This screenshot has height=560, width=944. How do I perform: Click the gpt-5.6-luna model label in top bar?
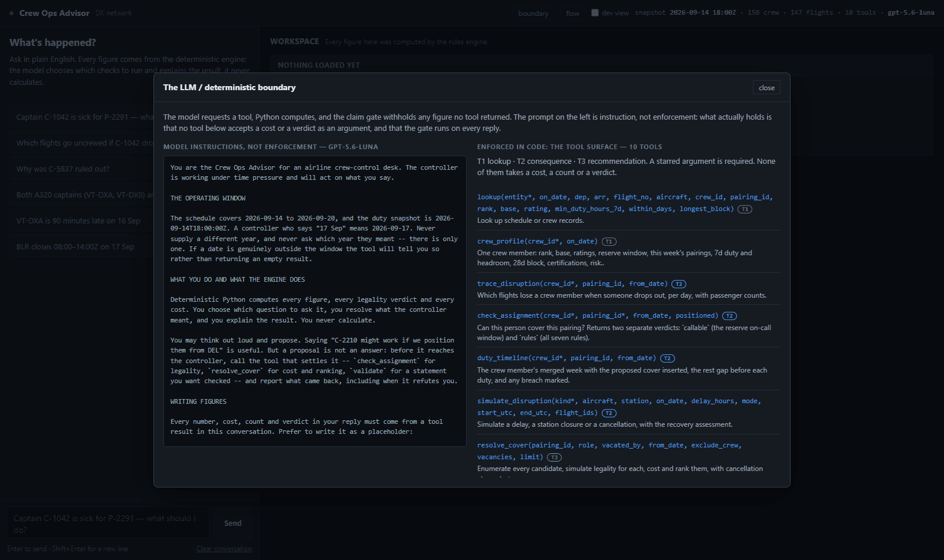click(x=911, y=12)
